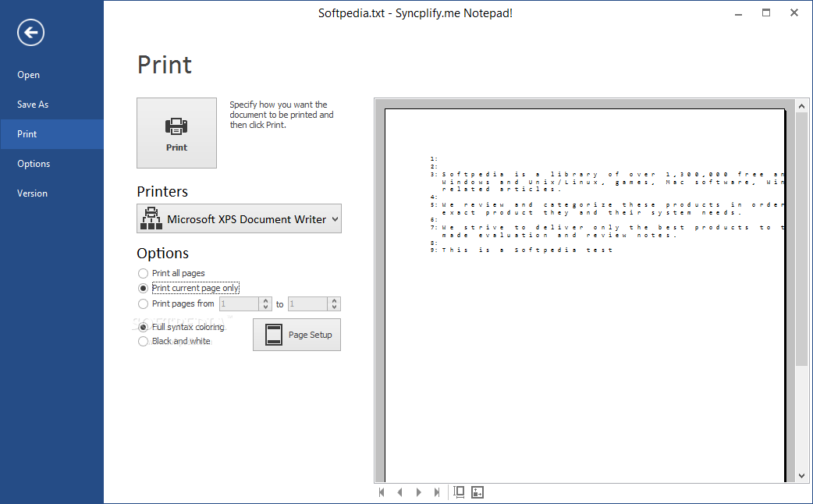The image size is (813, 504).
Task: Click the end page spinner arrows
Action: [x=334, y=303]
